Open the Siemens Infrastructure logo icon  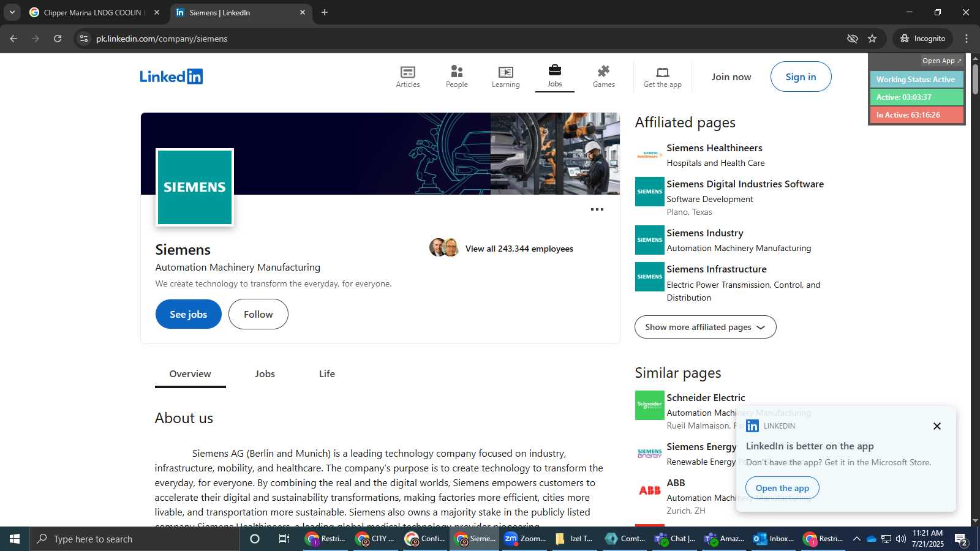click(649, 277)
